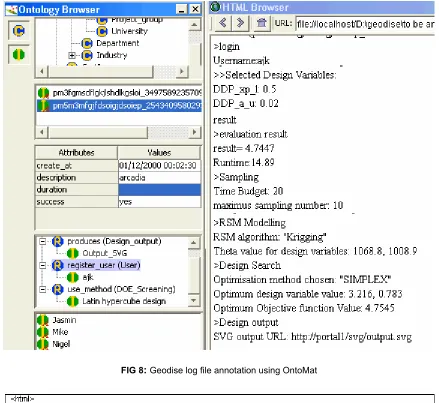439x403 pixels.
Task: Click left arrow of concept tree horizontal scrollbar
Action: pyautogui.click(x=42, y=71)
